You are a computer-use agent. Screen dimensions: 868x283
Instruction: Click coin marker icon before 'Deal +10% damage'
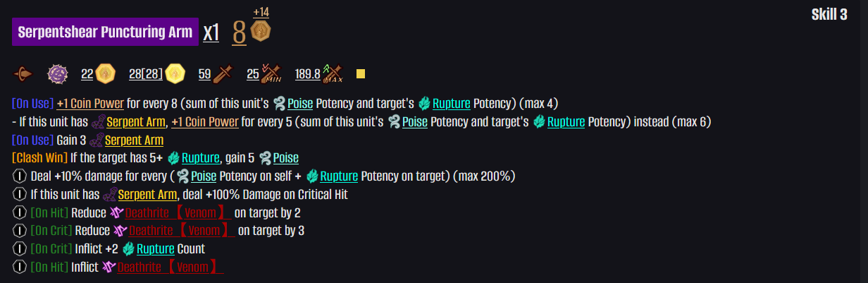click(20, 176)
